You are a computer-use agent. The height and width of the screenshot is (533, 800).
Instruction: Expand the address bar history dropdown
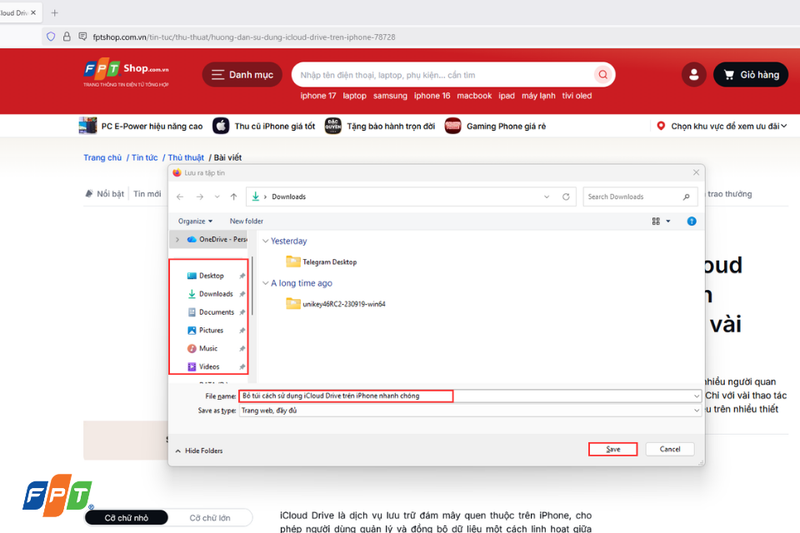point(546,196)
